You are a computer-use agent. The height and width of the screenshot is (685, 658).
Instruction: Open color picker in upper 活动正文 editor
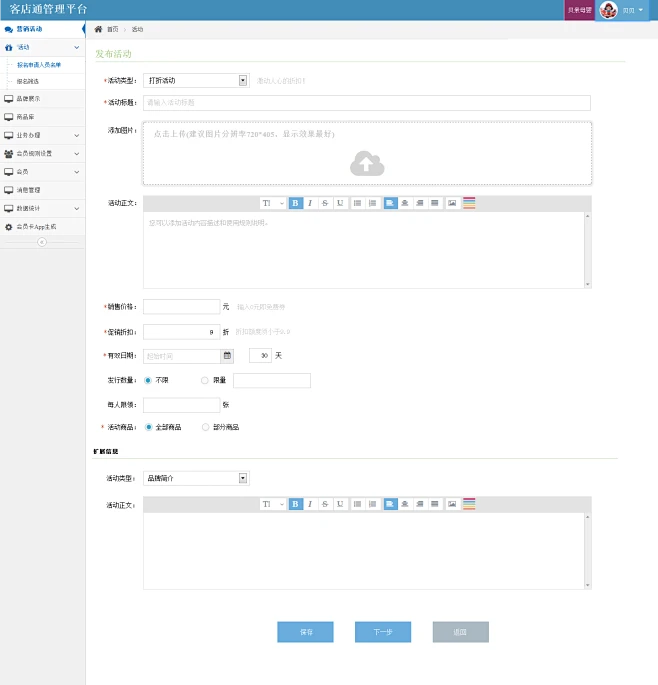coord(469,203)
